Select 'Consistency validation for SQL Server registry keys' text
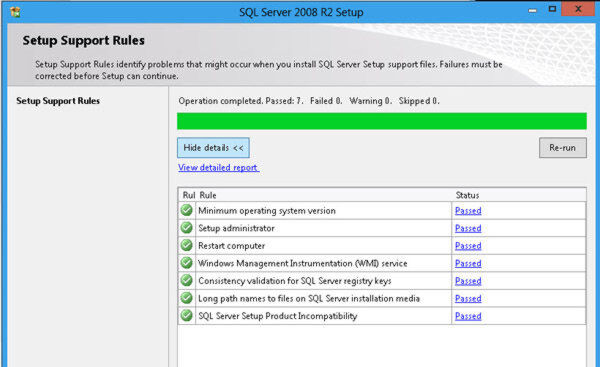 pyautogui.click(x=295, y=281)
